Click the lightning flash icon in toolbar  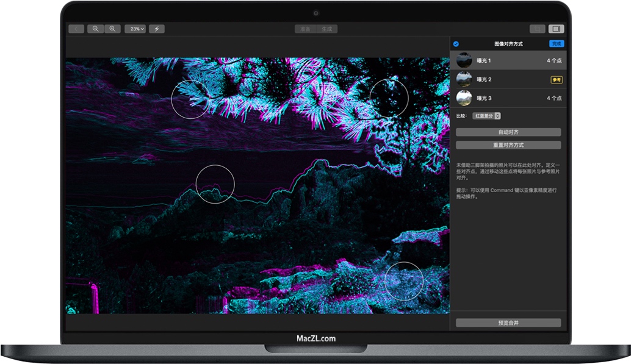[157, 28]
